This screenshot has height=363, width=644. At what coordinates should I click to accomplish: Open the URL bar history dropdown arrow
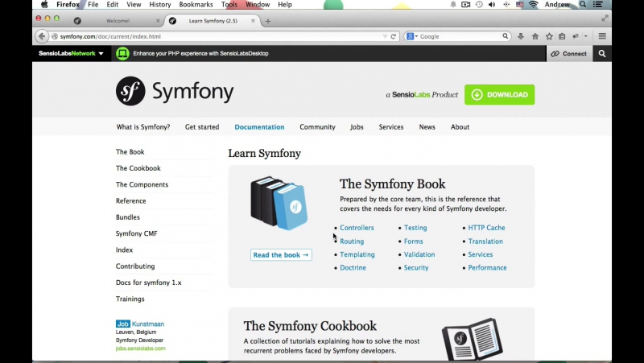[385, 36]
